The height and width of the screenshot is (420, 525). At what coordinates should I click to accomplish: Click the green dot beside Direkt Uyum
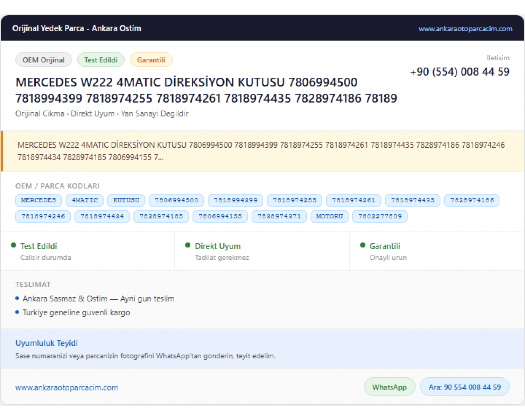click(x=188, y=245)
